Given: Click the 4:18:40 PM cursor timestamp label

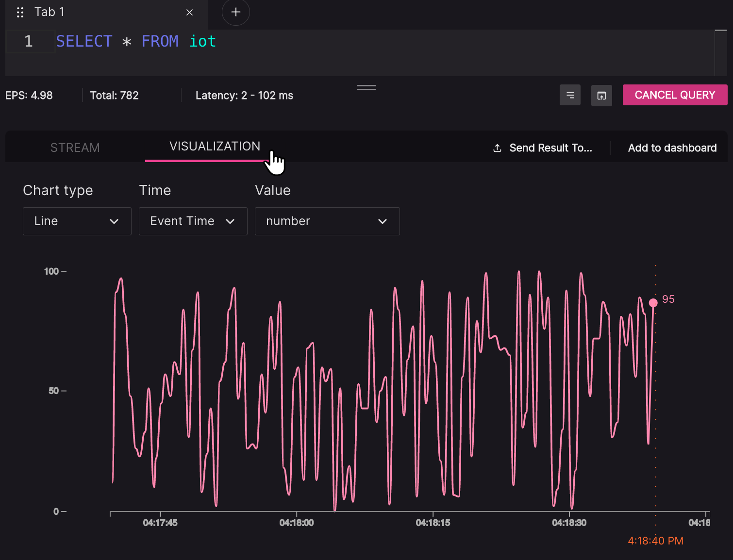Looking at the screenshot, I should pyautogui.click(x=655, y=541).
